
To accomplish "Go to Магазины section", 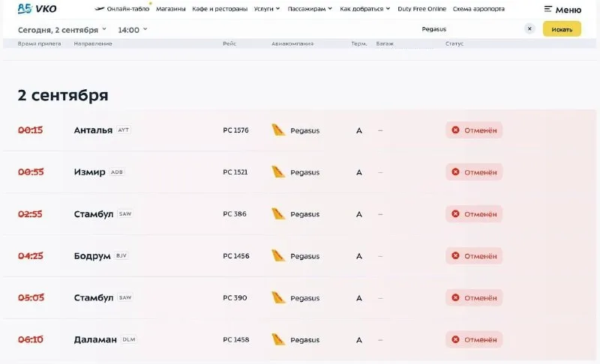I will tap(171, 9).
